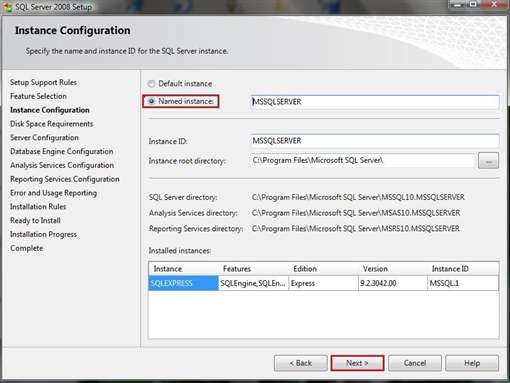Click the Version column header
This screenshot has height=383, width=510.
pyautogui.click(x=393, y=269)
